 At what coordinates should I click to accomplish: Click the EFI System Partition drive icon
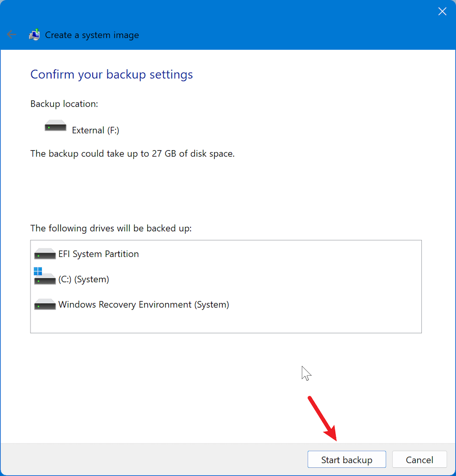click(x=44, y=254)
